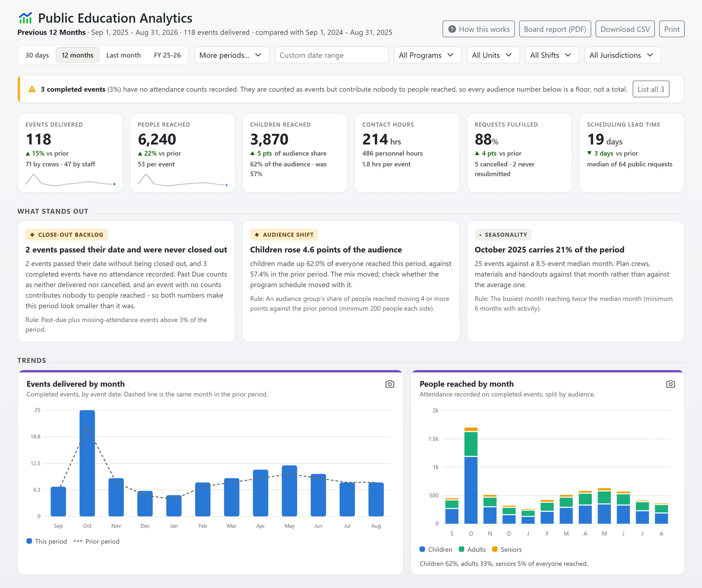
Task: Snapshot the People reached by month chart
Action: [x=670, y=384]
